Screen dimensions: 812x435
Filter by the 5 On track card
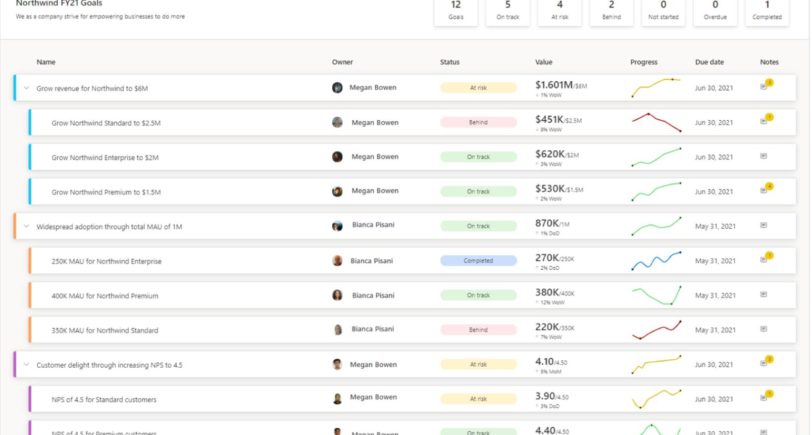click(508, 11)
